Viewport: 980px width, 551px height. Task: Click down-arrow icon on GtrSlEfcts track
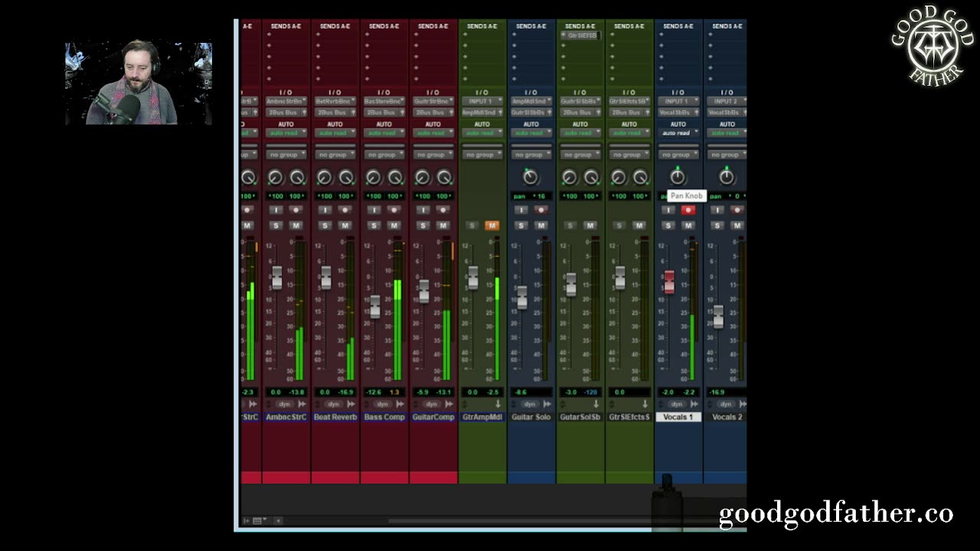[x=645, y=404]
